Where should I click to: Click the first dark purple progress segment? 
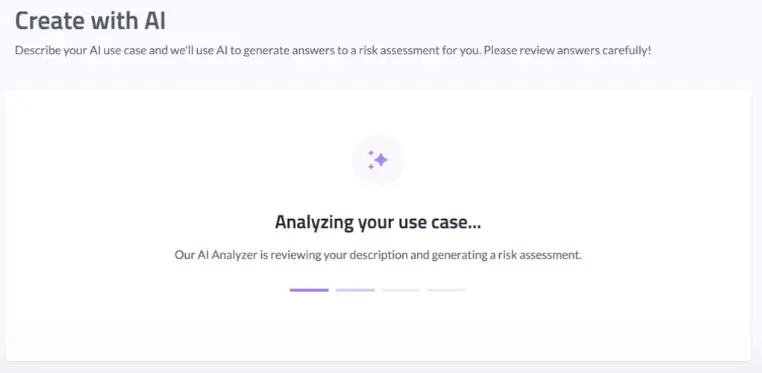click(x=309, y=290)
